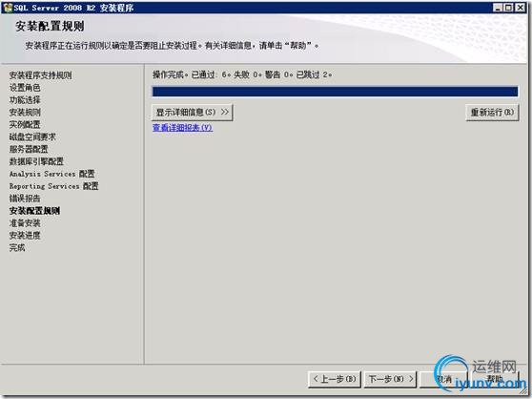Select 设置角色 step in sidebar
The width and height of the screenshot is (532, 399).
click(x=25, y=88)
